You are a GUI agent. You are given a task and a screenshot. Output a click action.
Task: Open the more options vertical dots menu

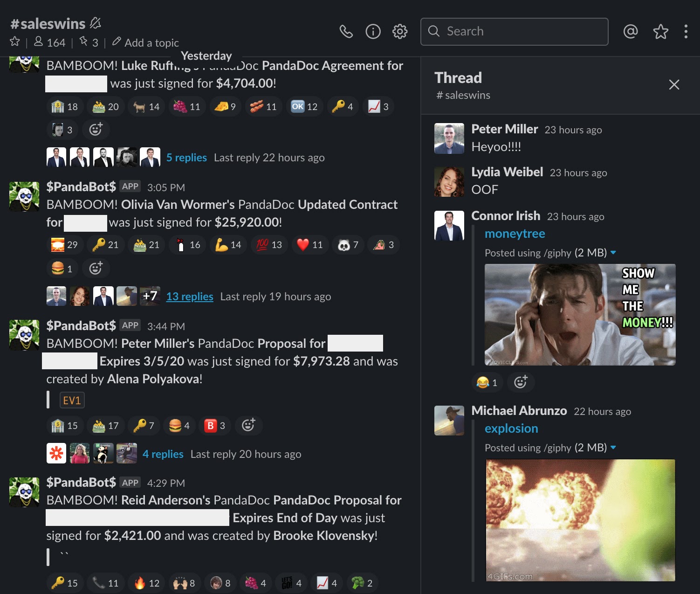tap(686, 32)
